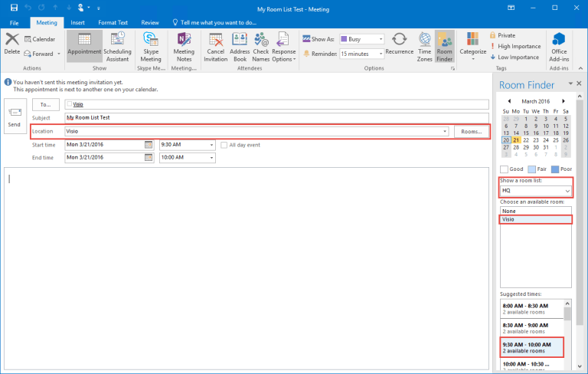This screenshot has height=374, width=588.
Task: Open the Scheduling Assistant
Action: tap(117, 47)
